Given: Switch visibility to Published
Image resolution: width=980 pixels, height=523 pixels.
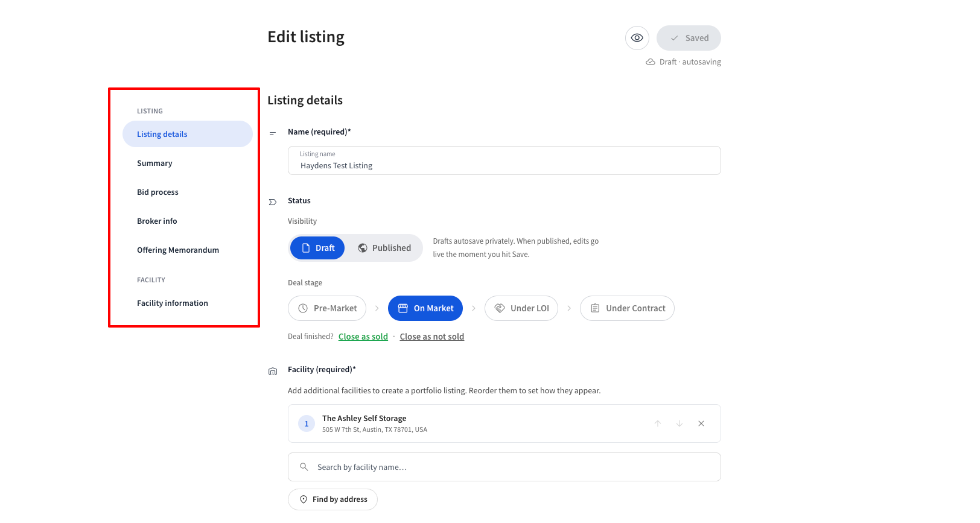Looking at the screenshot, I should click(x=384, y=248).
